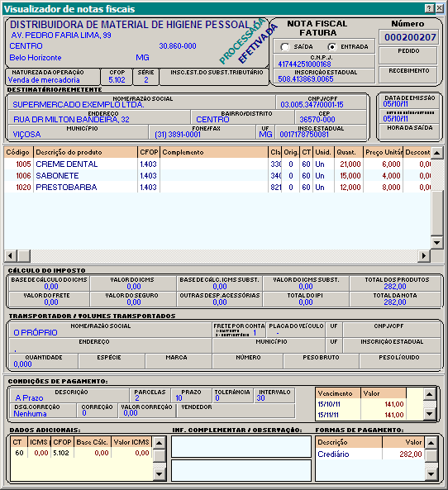Click formas de pagamento scroll up arrow

(431, 443)
